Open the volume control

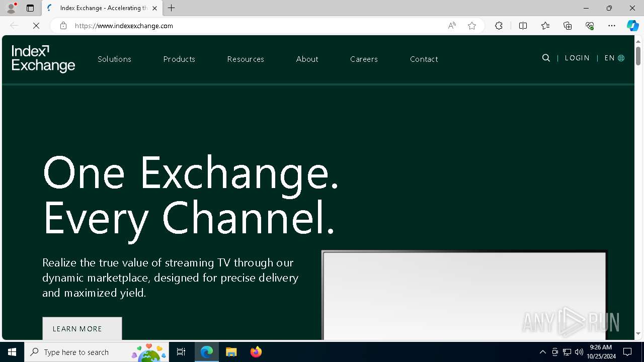579,352
